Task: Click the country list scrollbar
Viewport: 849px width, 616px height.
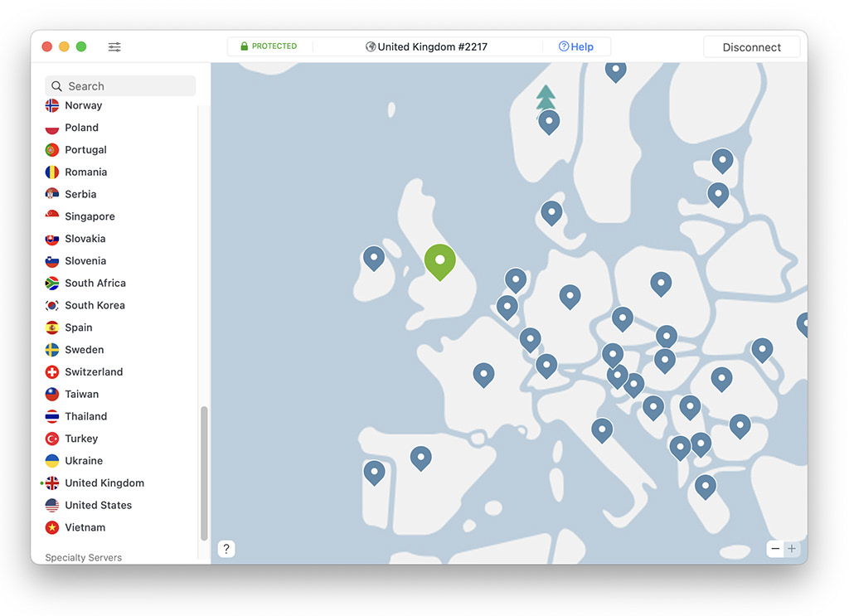Action: (x=204, y=473)
